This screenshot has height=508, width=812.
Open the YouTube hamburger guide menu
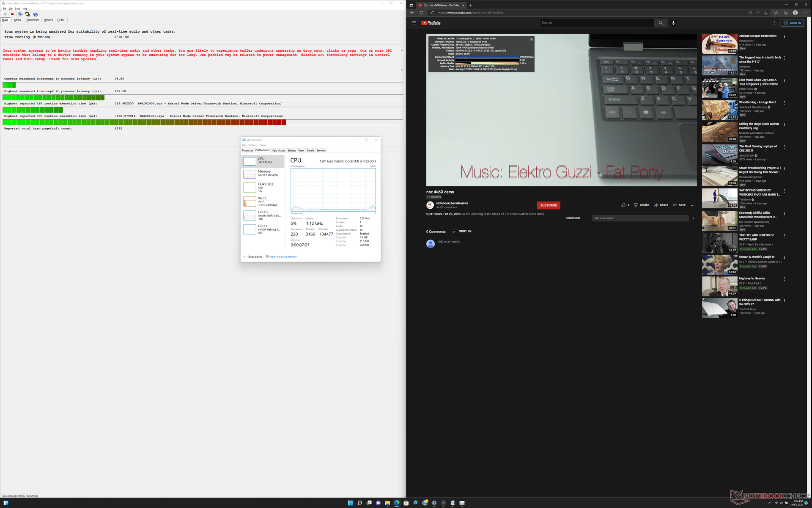tap(414, 23)
